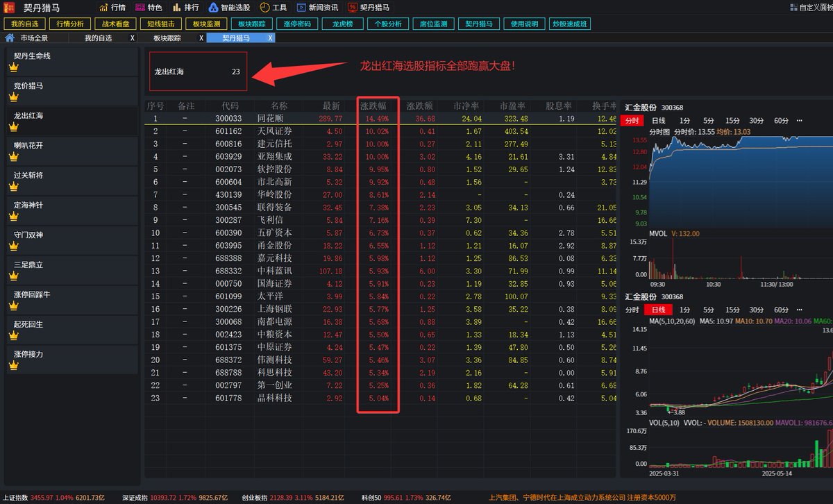Viewport: 833px width, 504px height.
Task: Sort table by 代码 column header
Action: (x=230, y=106)
